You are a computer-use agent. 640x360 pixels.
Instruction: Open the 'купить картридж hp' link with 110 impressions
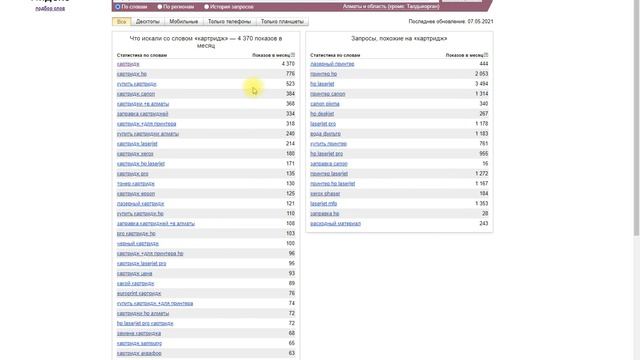pos(140,213)
